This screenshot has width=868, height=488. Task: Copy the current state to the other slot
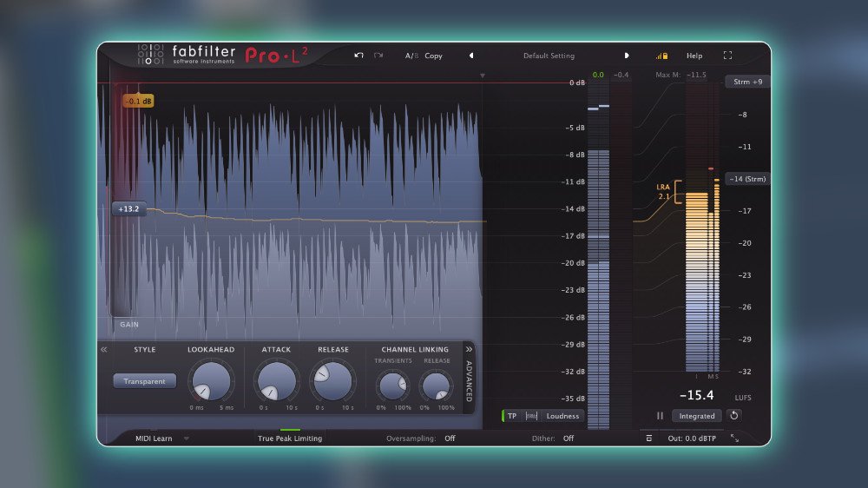click(433, 56)
